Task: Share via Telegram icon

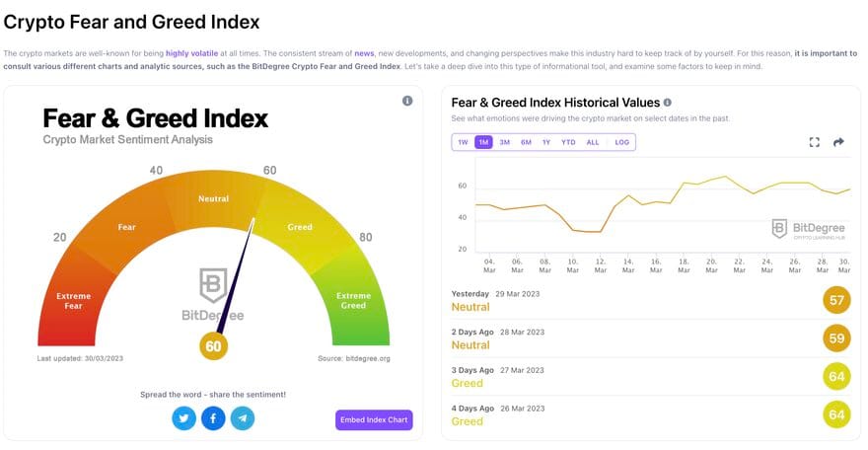Action: click(243, 418)
